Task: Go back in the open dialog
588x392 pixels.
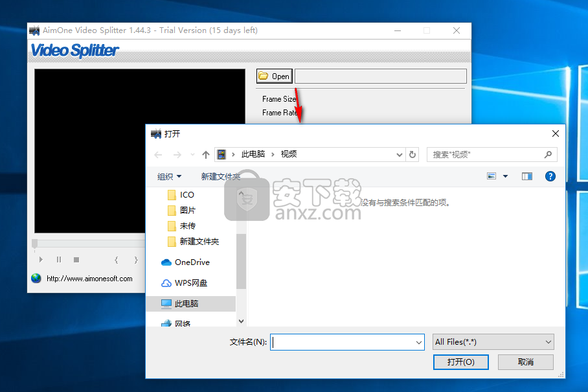Action: coord(158,155)
